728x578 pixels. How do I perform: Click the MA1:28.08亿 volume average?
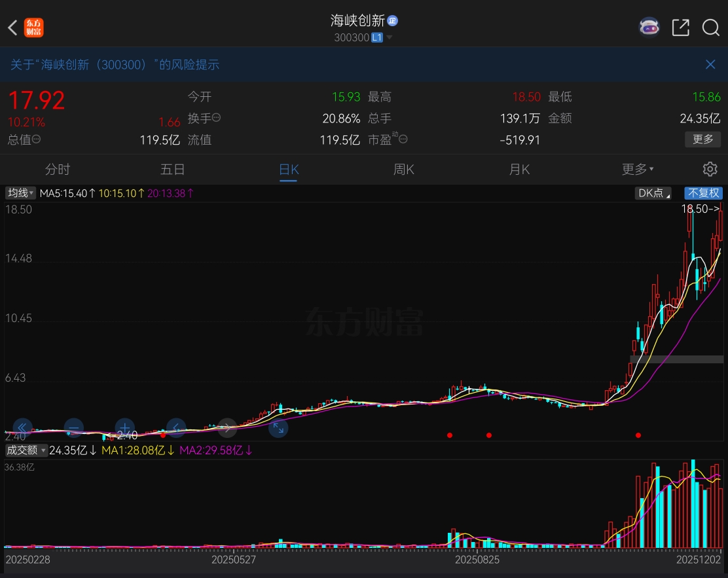[x=138, y=450]
